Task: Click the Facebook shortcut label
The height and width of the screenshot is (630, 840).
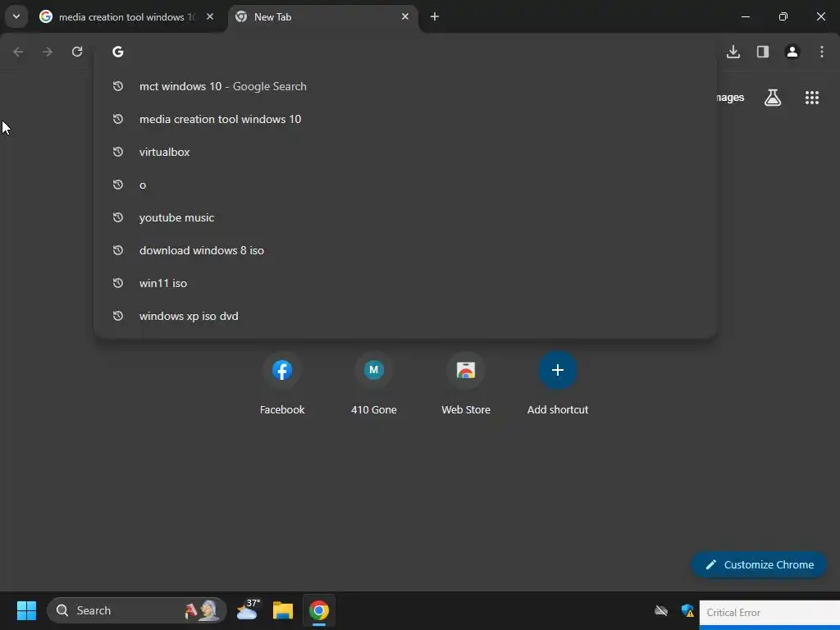Action: click(282, 410)
